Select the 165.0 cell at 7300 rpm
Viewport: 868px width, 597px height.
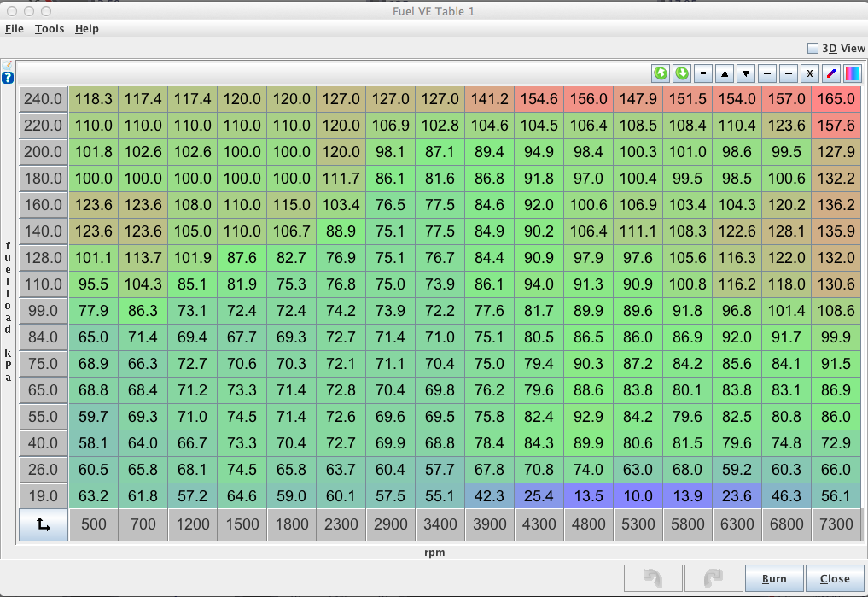click(x=836, y=99)
